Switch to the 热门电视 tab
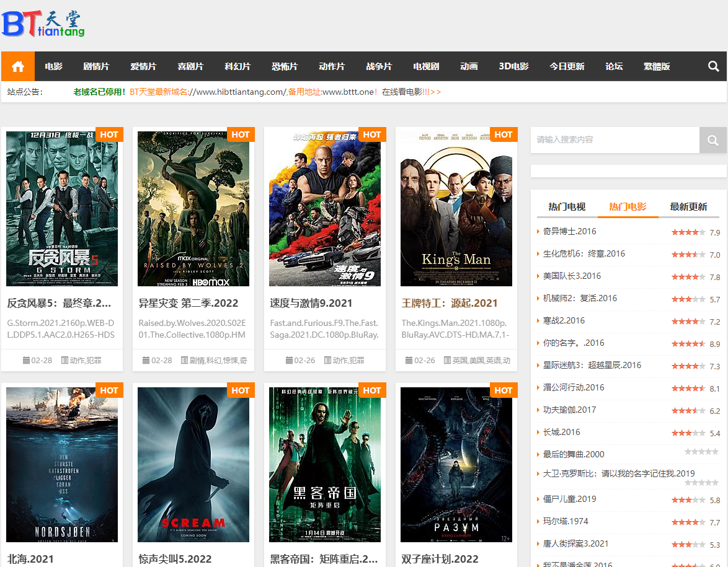Image resolution: width=728 pixels, height=567 pixels. (567, 207)
